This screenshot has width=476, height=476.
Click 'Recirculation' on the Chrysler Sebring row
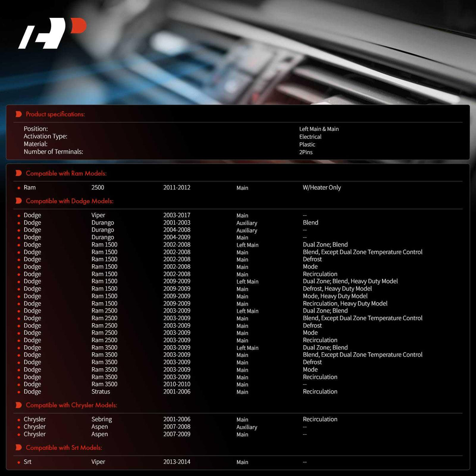pos(320,419)
